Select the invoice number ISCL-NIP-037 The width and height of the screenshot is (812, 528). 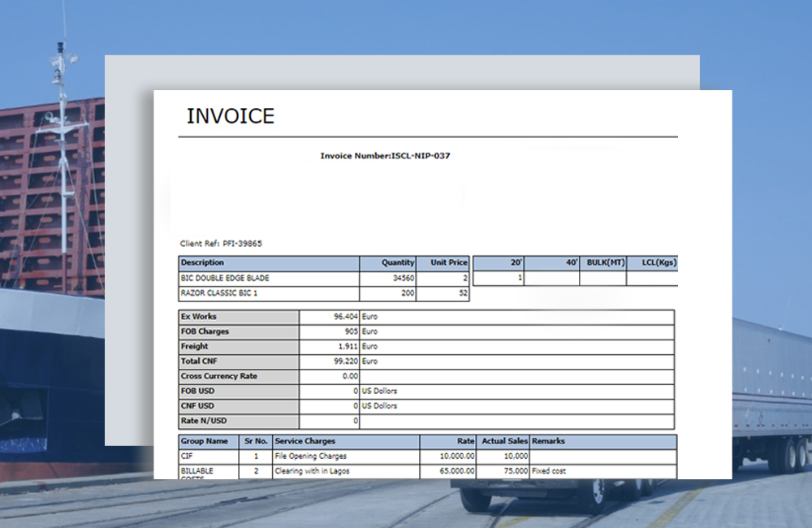pyautogui.click(x=387, y=157)
